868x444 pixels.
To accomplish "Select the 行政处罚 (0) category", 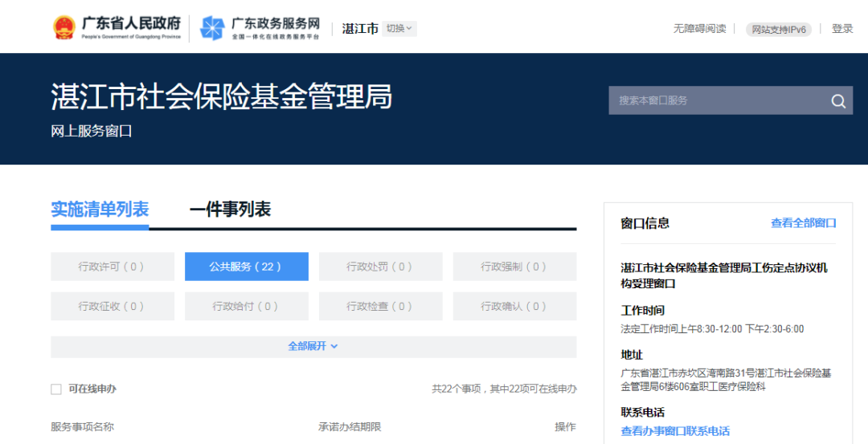I will tap(380, 267).
